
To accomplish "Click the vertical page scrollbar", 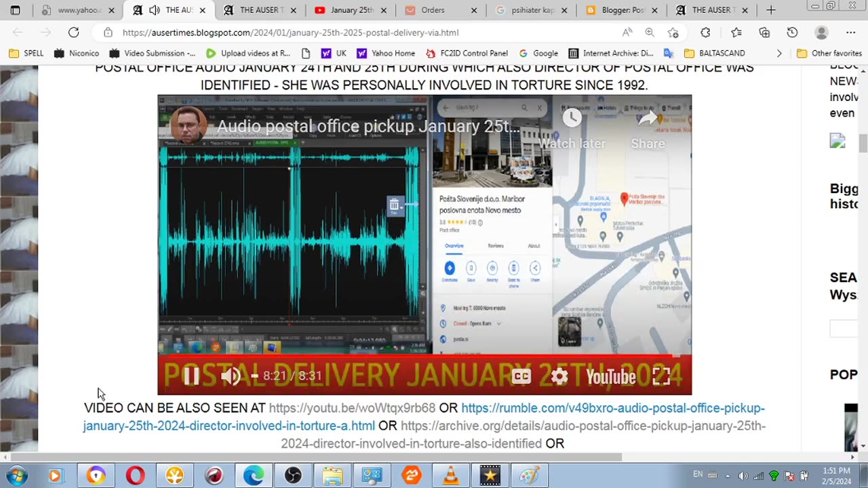I will [x=863, y=143].
